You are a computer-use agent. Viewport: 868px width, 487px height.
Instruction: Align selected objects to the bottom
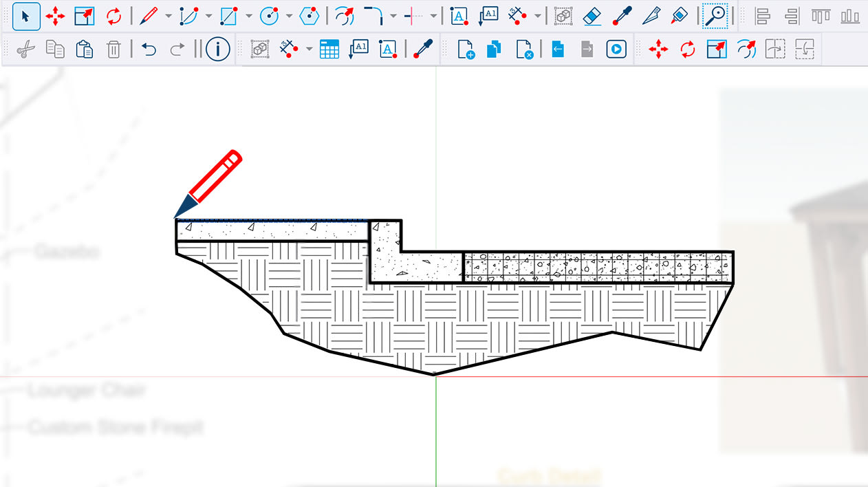point(850,16)
